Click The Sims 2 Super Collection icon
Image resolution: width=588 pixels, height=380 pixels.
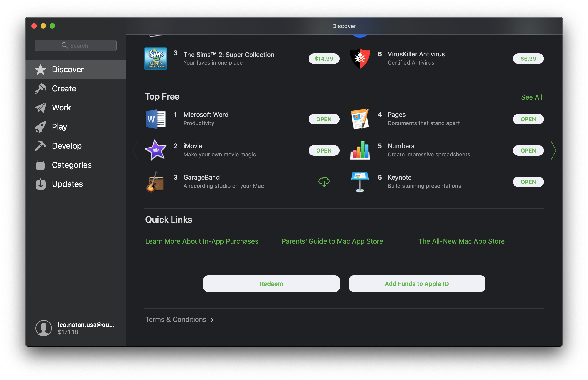coord(156,59)
